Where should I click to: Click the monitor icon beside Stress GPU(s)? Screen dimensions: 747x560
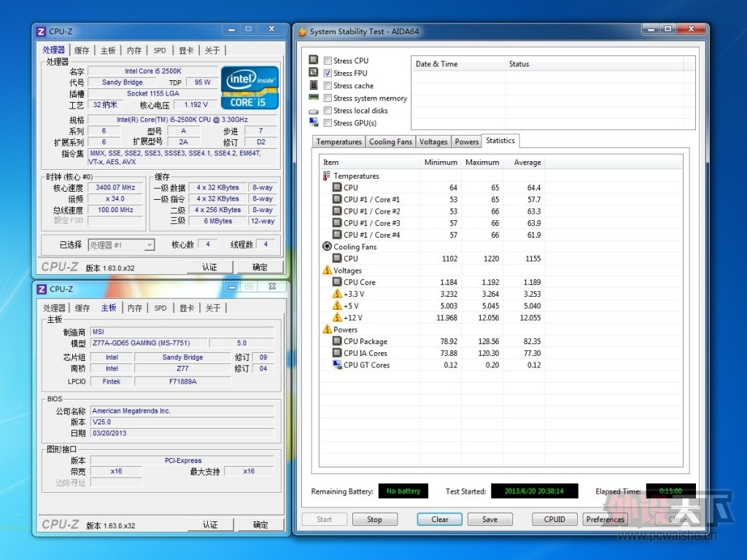[314, 122]
